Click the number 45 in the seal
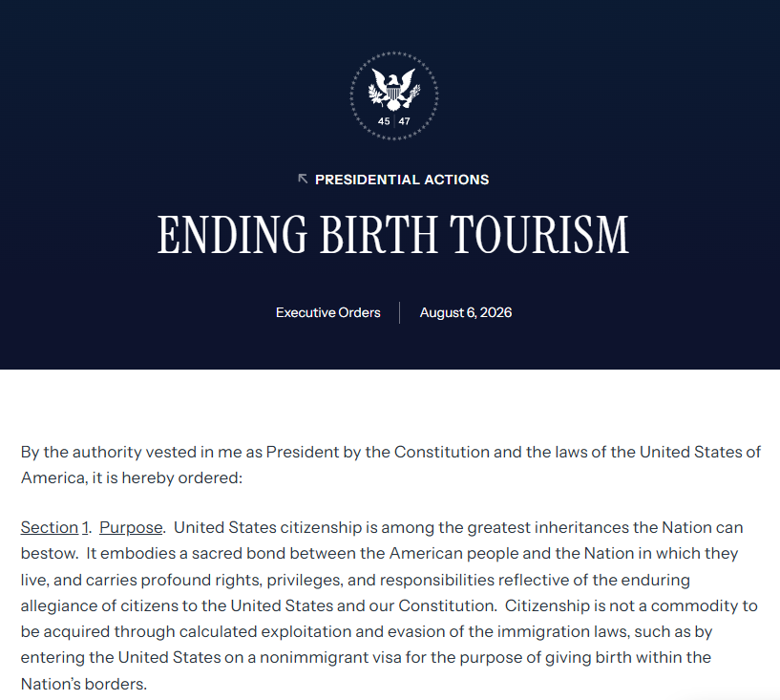Viewport: 780px width, 700px height. pos(384,121)
